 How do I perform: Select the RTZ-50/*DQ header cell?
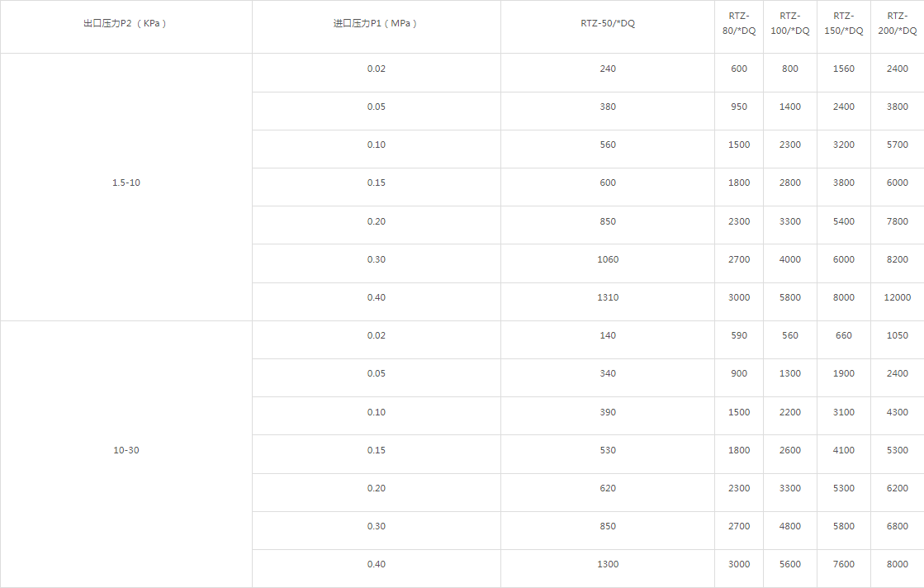pyautogui.click(x=608, y=23)
